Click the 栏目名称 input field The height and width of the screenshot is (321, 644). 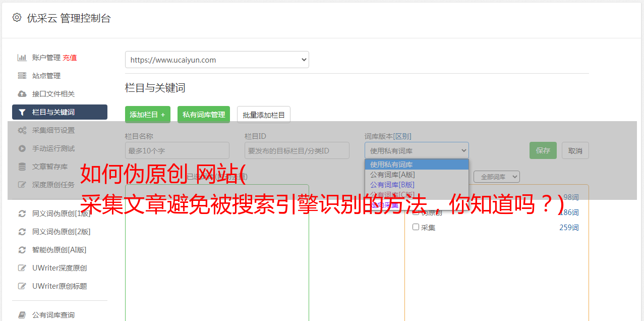click(177, 150)
